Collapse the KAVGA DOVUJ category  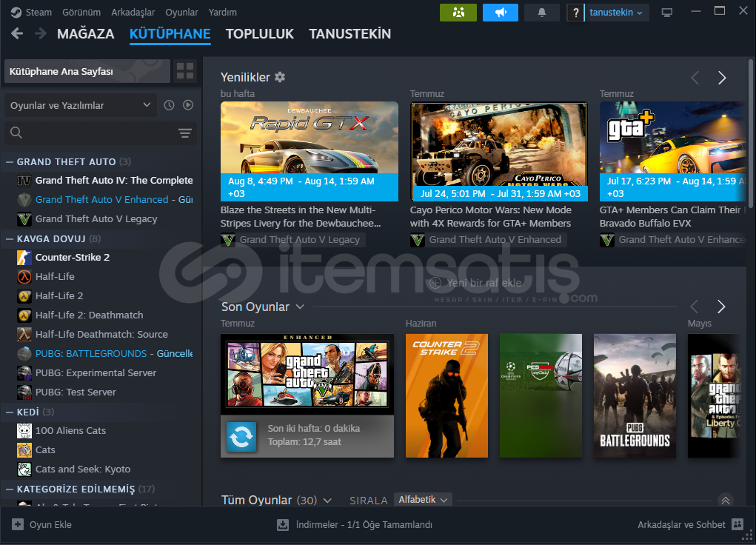point(9,238)
